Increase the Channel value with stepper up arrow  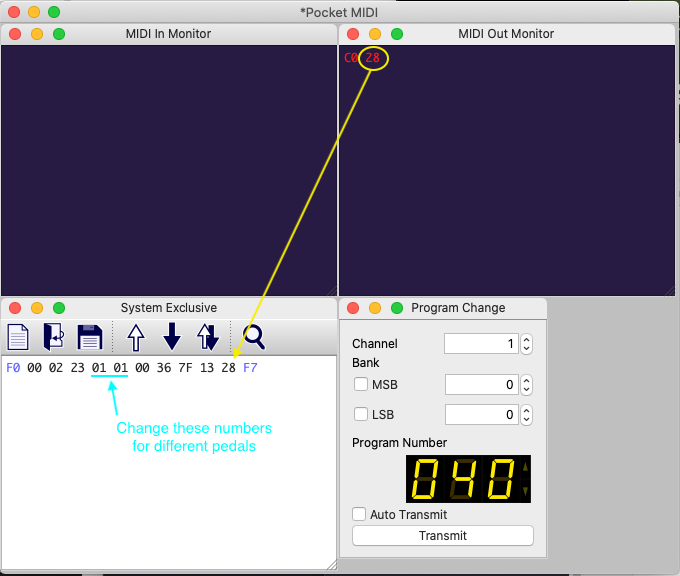click(526, 339)
